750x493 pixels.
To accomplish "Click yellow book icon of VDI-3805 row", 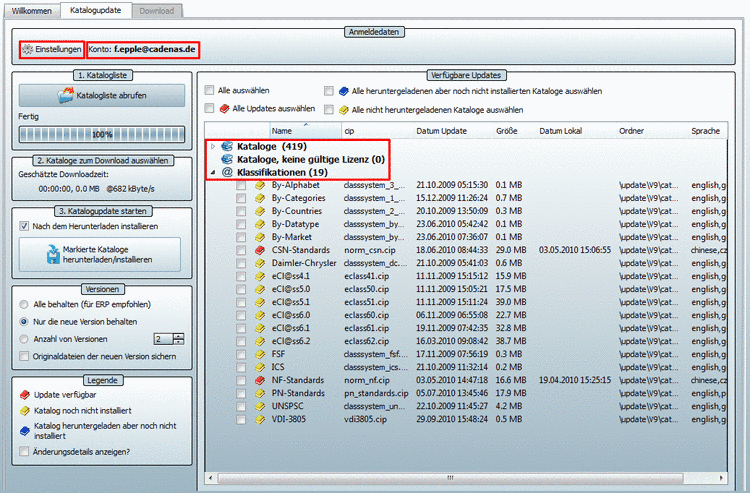I will 260,419.
